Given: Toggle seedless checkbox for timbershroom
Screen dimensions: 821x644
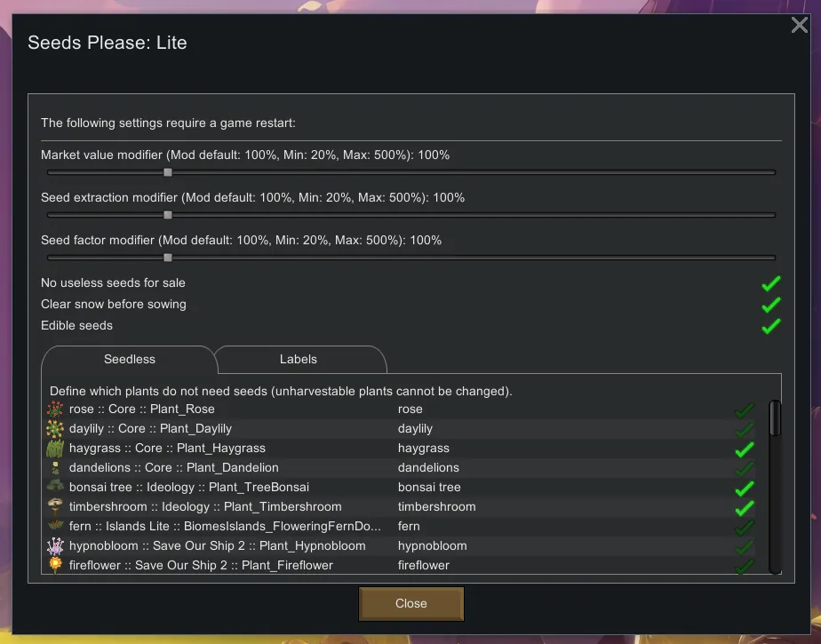Looking at the screenshot, I should point(744,508).
